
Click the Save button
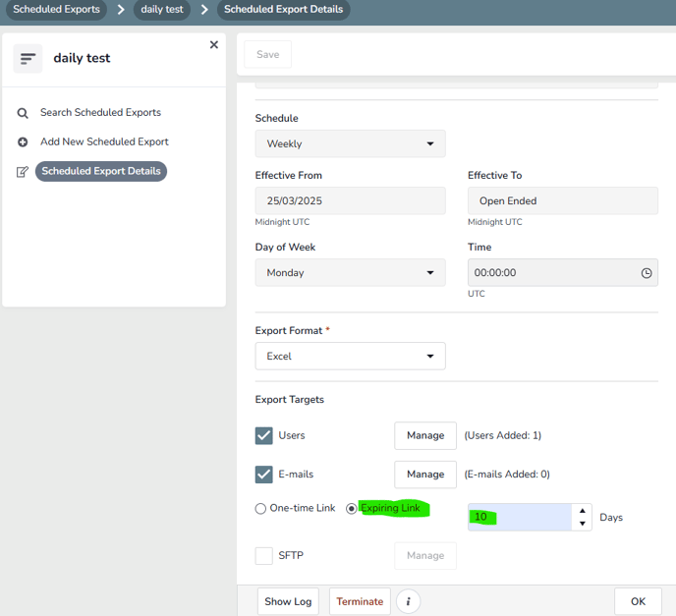[x=267, y=54]
